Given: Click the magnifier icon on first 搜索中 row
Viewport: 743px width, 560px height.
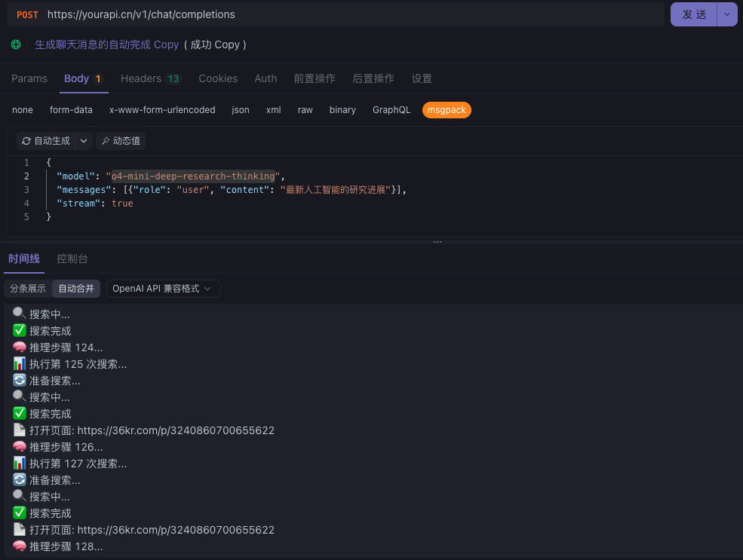Looking at the screenshot, I should (x=20, y=314).
